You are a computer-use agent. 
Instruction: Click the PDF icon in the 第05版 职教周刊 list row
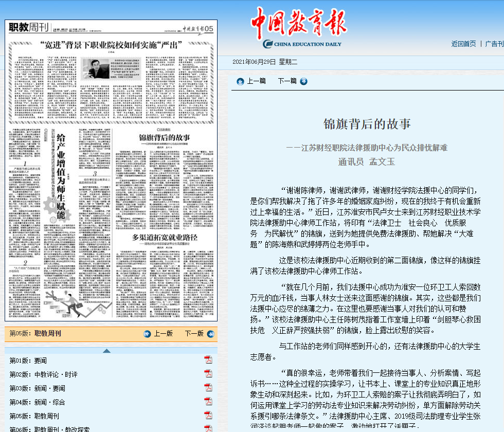point(208,416)
